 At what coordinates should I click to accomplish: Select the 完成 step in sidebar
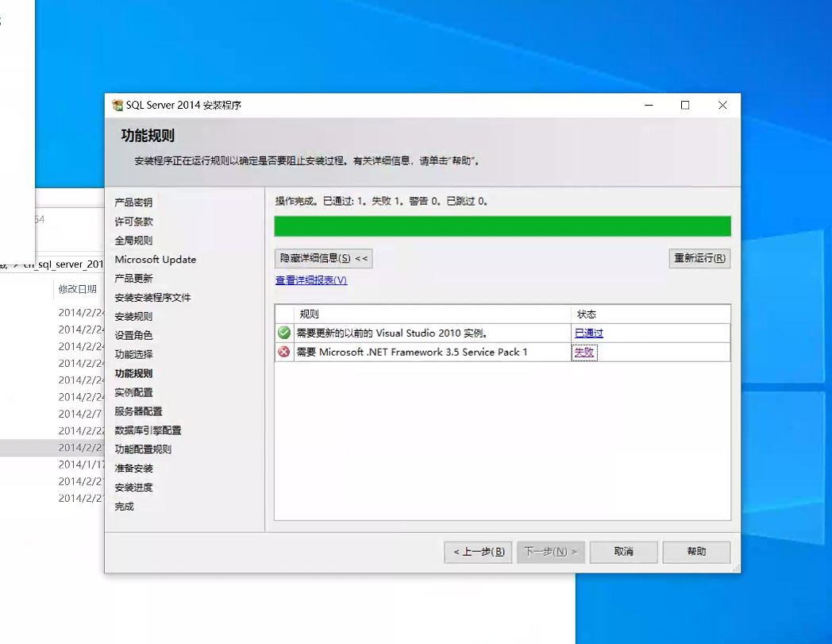[x=124, y=507]
